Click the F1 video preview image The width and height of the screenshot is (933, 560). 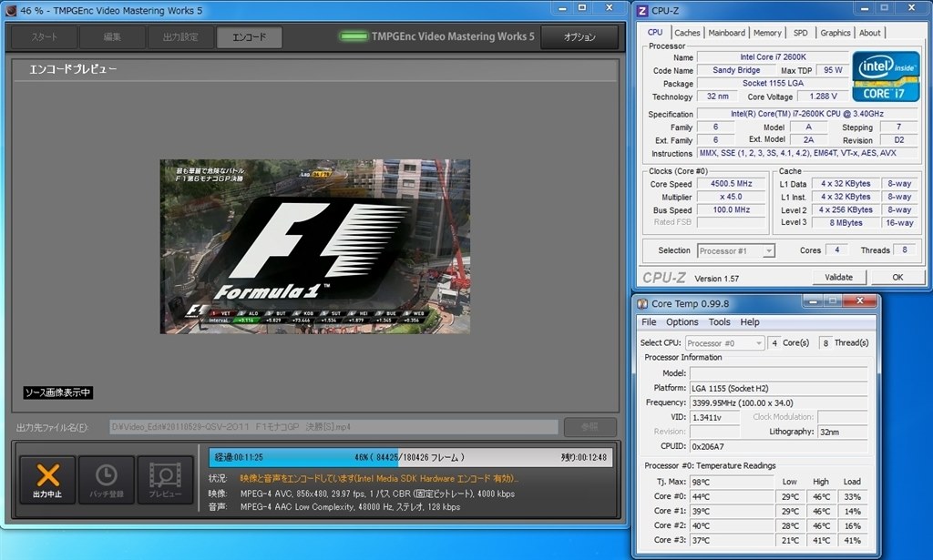tap(315, 246)
